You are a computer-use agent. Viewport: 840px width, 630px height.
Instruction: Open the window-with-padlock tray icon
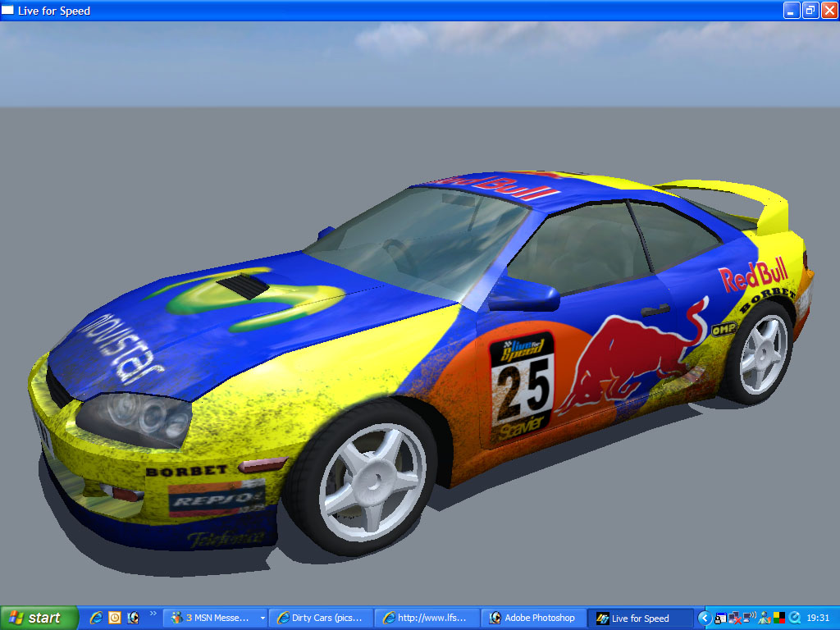pyautogui.click(x=720, y=618)
